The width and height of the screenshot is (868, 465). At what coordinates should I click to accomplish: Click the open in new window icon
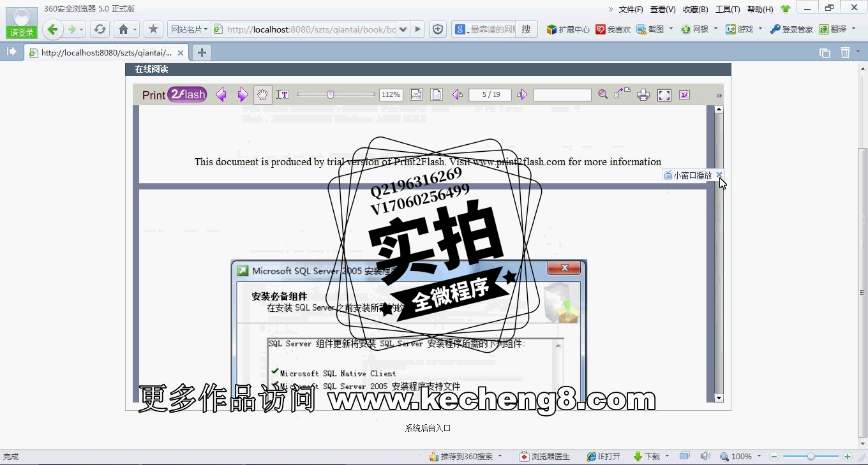[x=622, y=94]
